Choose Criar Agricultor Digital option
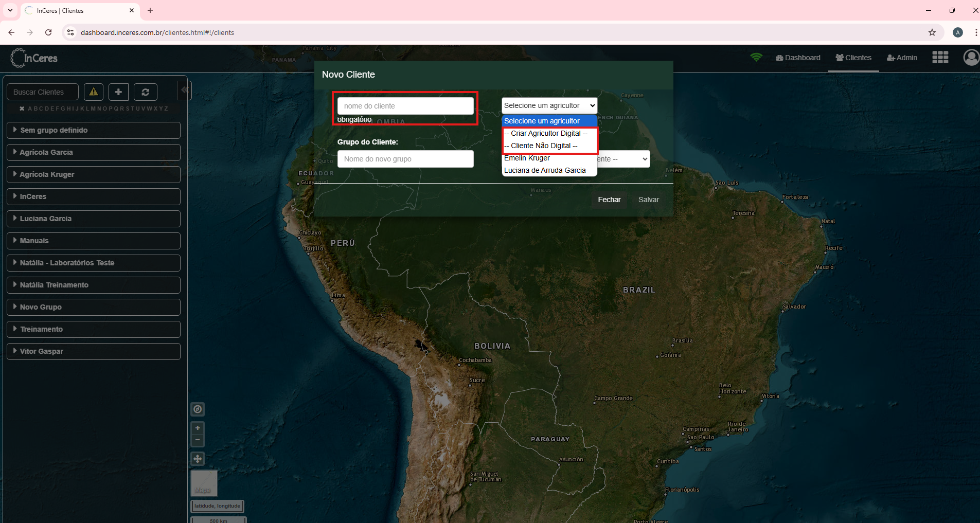Viewport: 980px width, 523px height. point(549,133)
